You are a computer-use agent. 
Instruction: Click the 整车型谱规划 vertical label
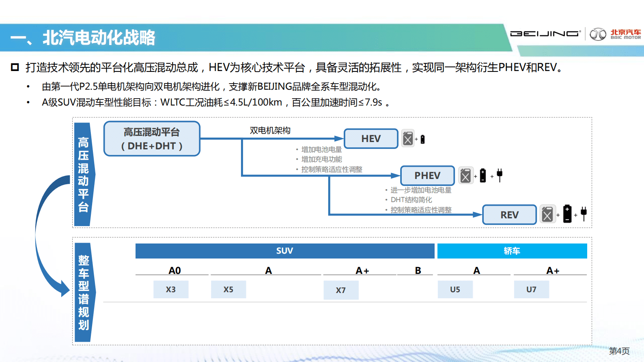(84, 292)
